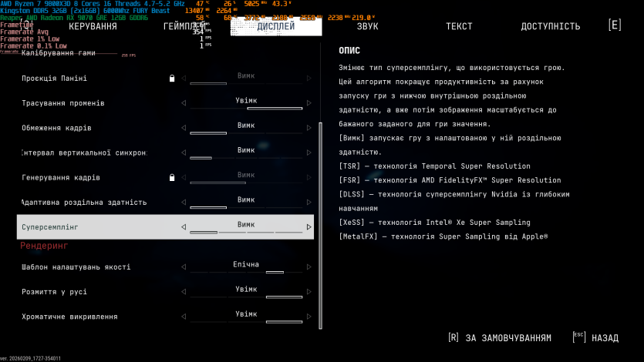Click right arrow for Адаптивна роздільна здатність
Image resolution: width=644 pixels, height=362 pixels.
(x=309, y=202)
